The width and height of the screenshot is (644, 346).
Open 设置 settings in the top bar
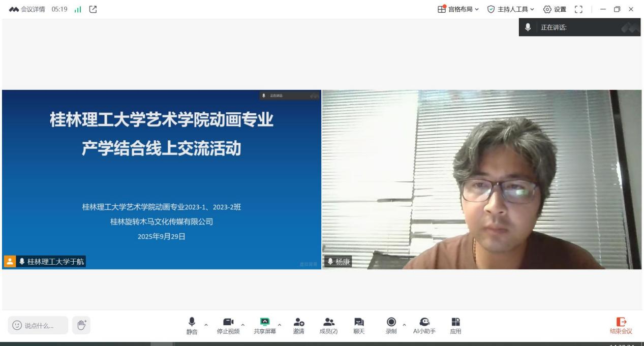(555, 9)
